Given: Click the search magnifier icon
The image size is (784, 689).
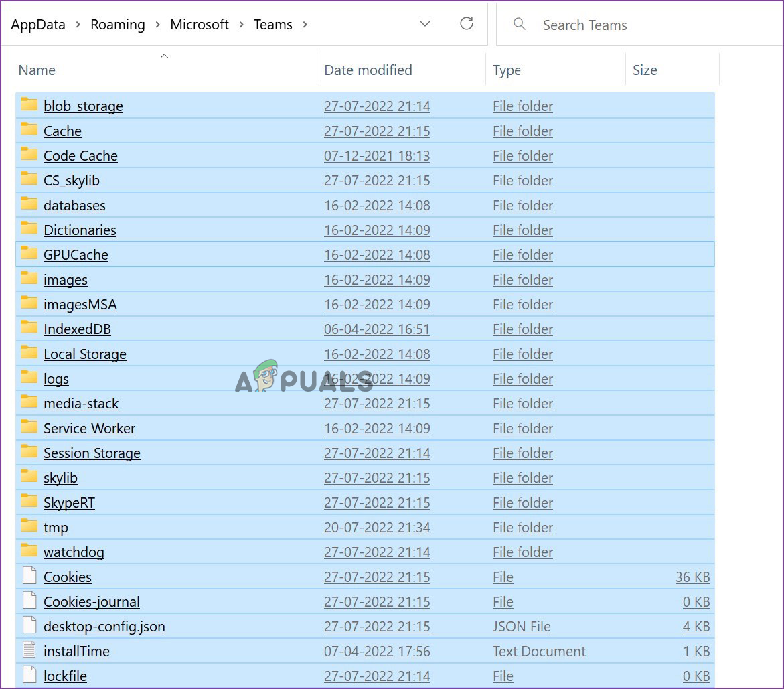Looking at the screenshot, I should click(x=520, y=23).
